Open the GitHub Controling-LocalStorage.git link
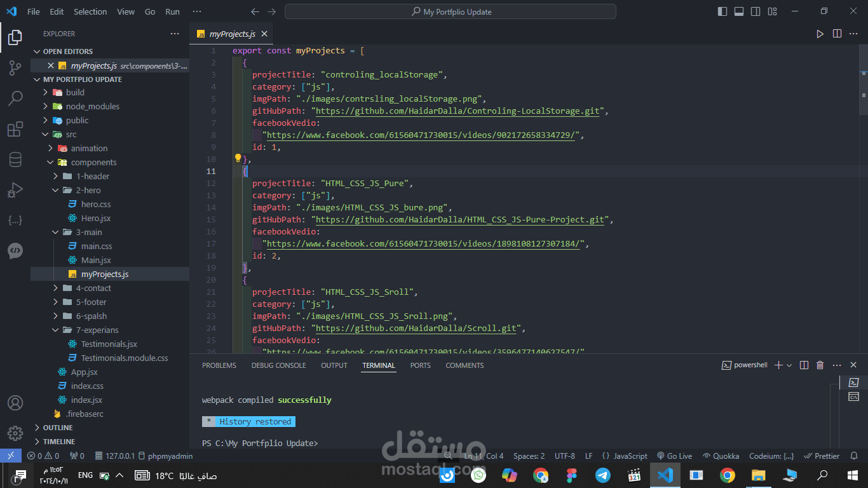Image resolution: width=868 pixels, height=488 pixels. click(x=458, y=111)
